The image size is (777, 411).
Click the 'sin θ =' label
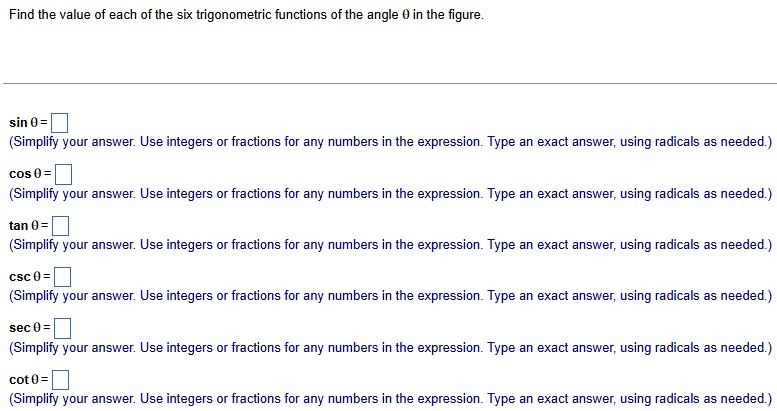[x=28, y=122]
